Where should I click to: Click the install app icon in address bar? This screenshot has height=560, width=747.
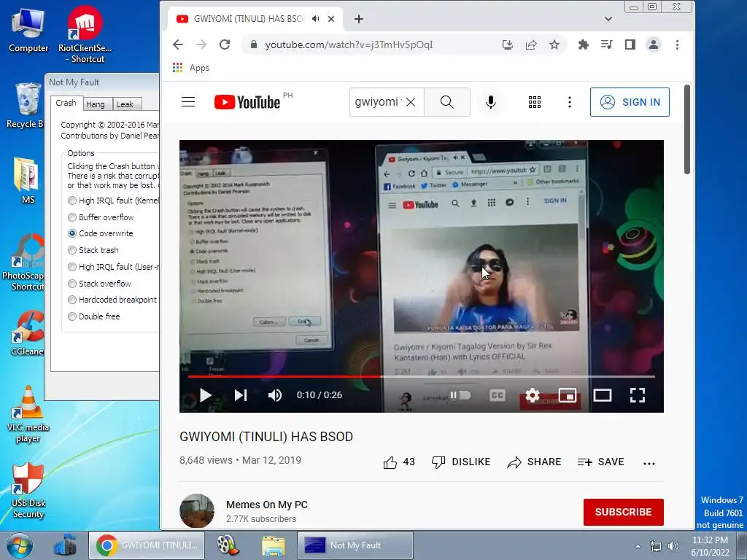coord(508,44)
